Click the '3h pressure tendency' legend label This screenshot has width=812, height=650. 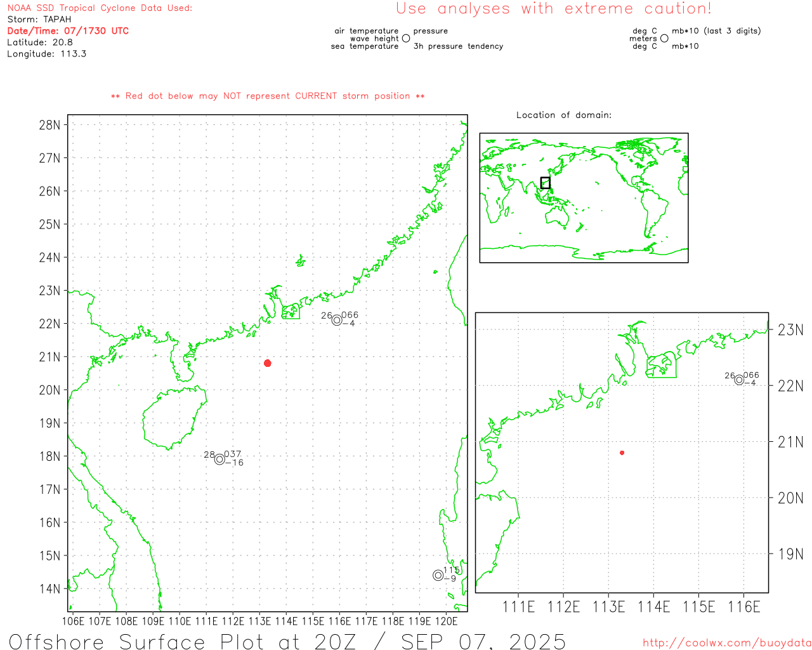tap(459, 46)
